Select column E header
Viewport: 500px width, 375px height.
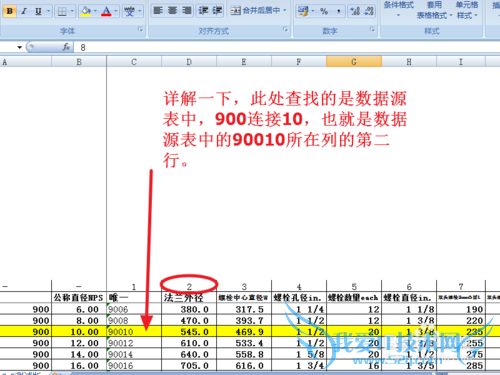coord(244,62)
